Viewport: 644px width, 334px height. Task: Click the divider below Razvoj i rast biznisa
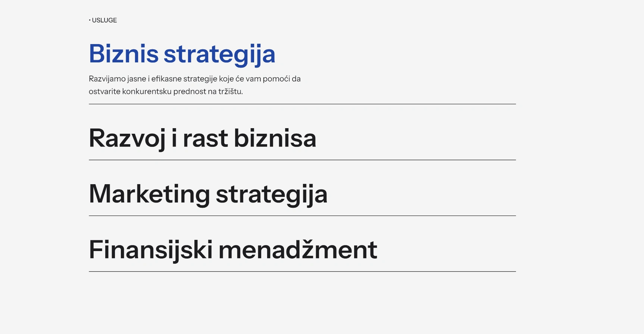click(x=302, y=160)
